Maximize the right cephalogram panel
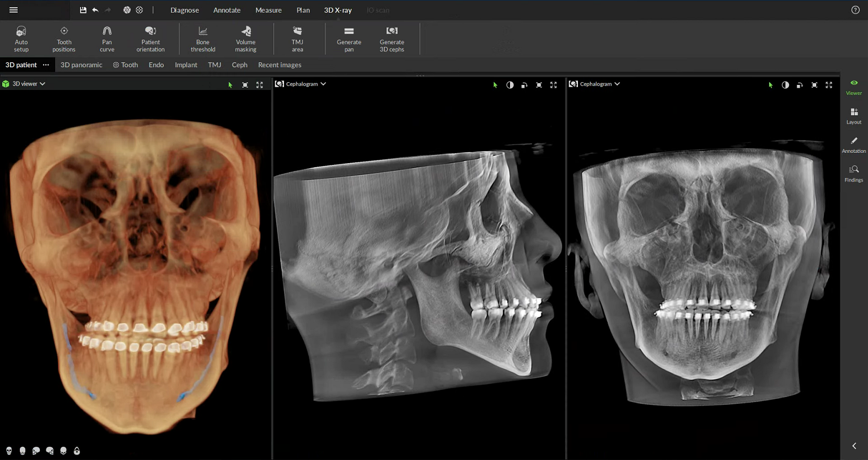 829,85
